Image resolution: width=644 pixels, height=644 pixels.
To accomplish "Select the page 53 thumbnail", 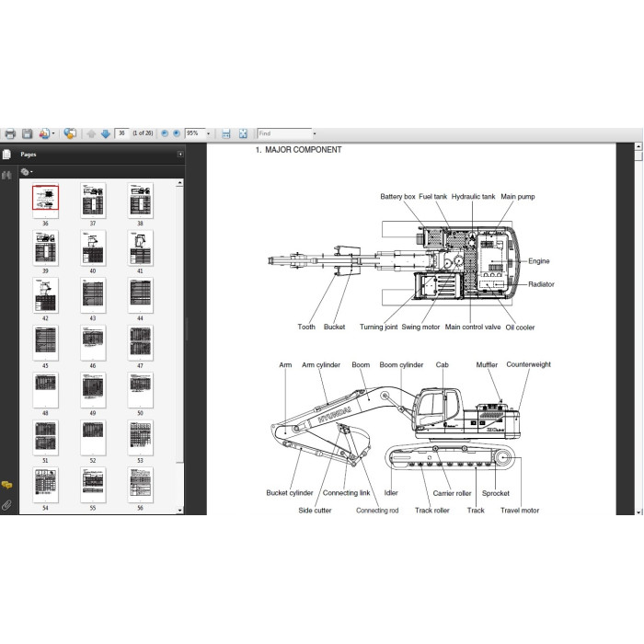I will click(x=141, y=438).
